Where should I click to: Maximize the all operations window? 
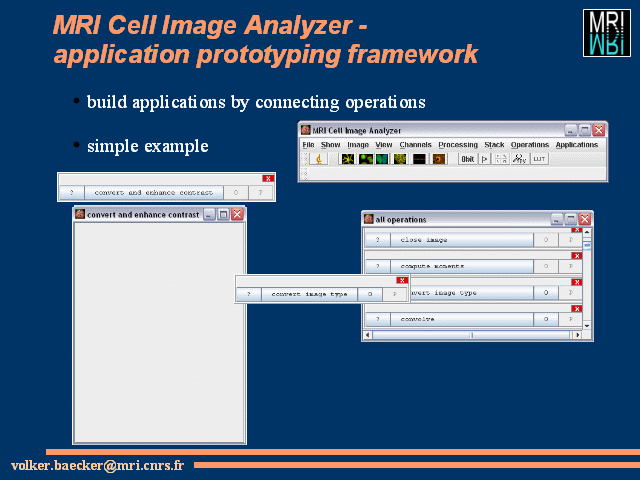571,219
